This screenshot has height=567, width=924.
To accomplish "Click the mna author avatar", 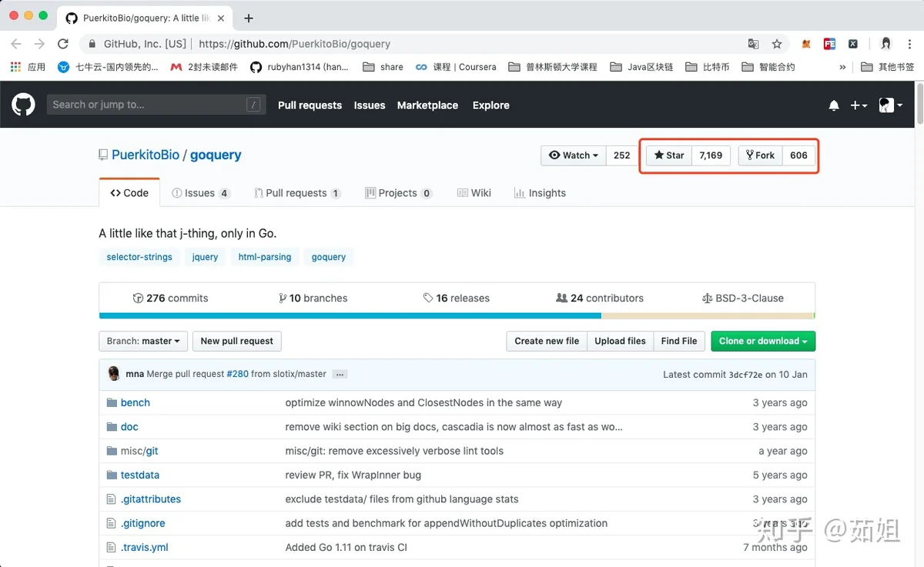I will click(x=114, y=374).
